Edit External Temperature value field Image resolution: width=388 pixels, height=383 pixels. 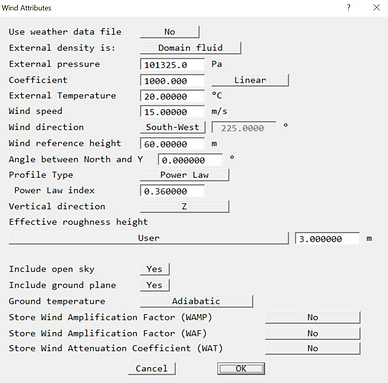point(172,96)
